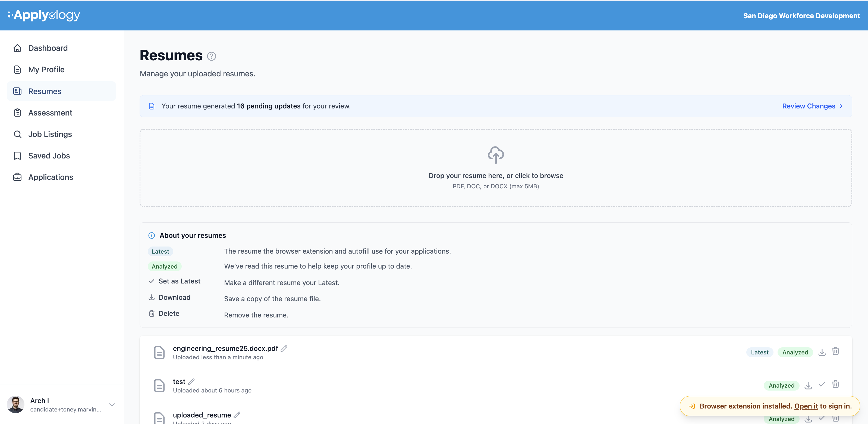The image size is (868, 424).
Task: Open the Assessment section
Action: tap(61, 113)
